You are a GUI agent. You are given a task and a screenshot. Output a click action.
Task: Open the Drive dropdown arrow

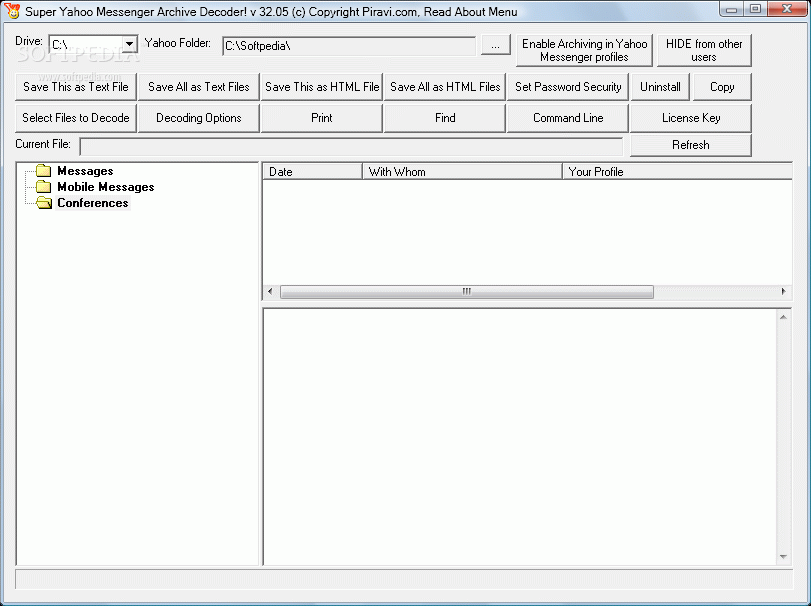tap(129, 44)
